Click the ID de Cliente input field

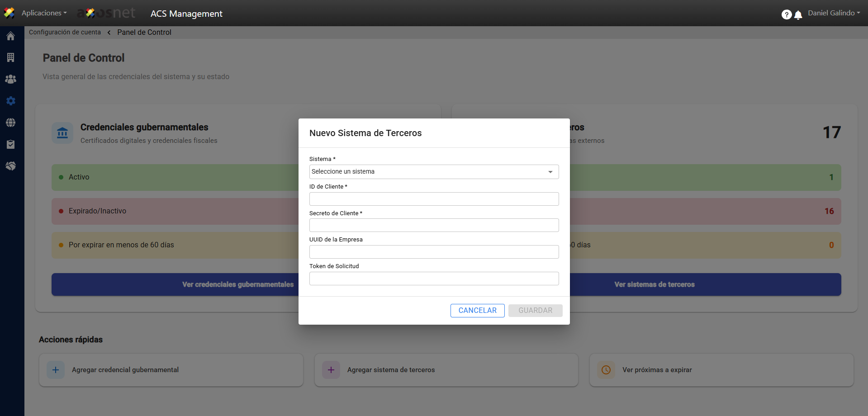click(x=434, y=199)
